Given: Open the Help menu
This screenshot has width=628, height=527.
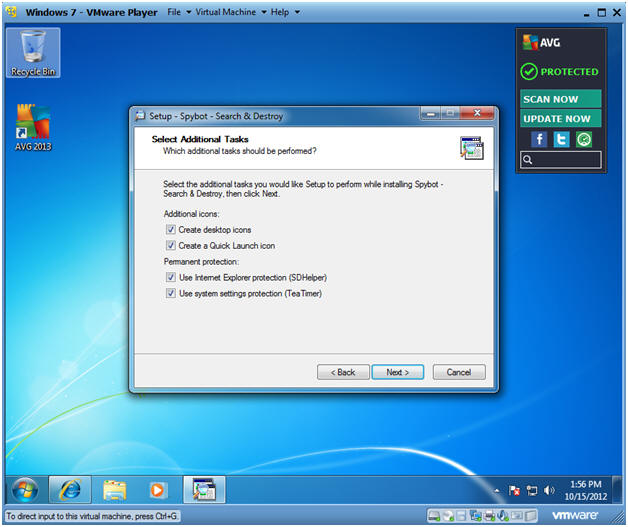Looking at the screenshot, I should [280, 12].
